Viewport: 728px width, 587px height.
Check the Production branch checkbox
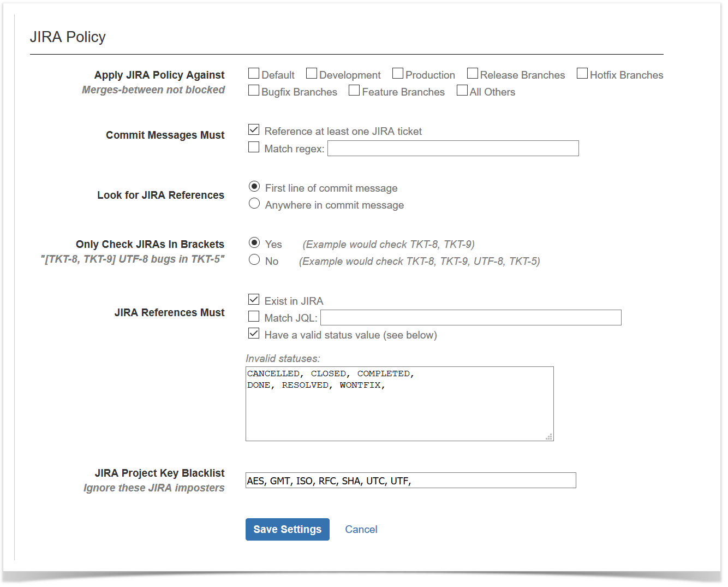(x=398, y=74)
